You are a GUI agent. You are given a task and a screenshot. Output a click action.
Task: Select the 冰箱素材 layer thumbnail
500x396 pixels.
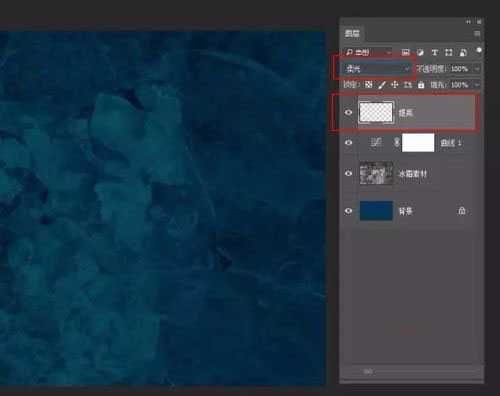click(376, 173)
